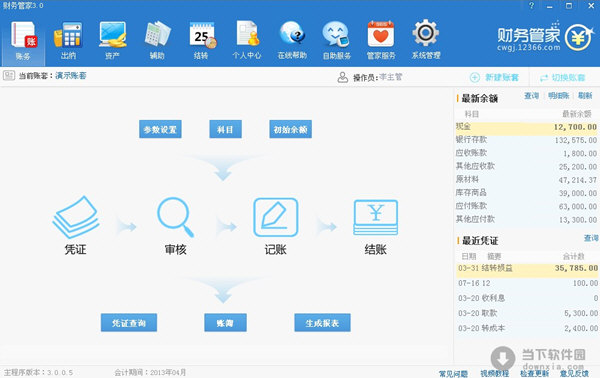
Task: Select the 03-20 转成本 voucher row
Action: click(x=527, y=328)
